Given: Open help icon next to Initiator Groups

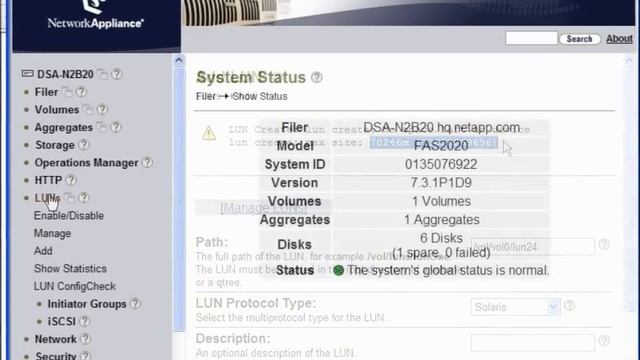Looking at the screenshot, I should click(x=135, y=304).
